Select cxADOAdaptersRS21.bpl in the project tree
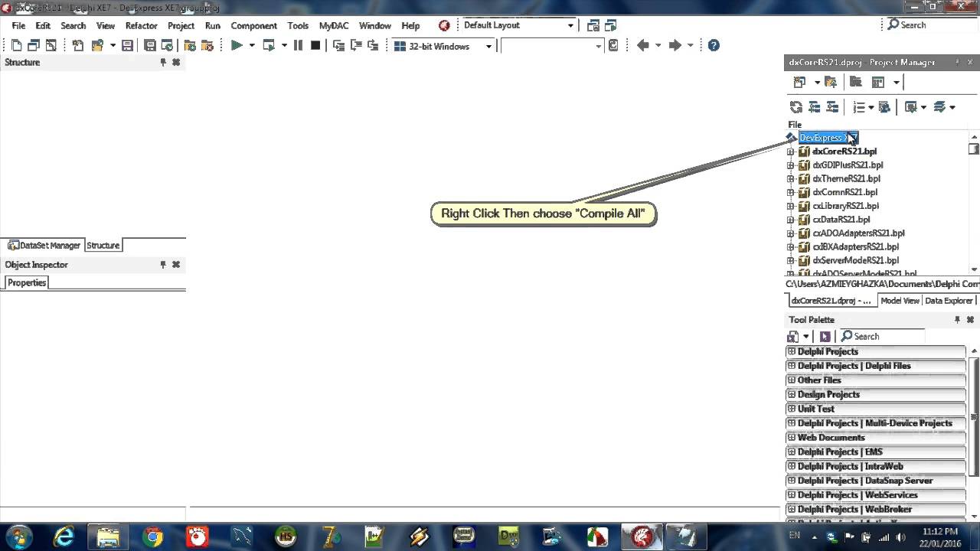The height and width of the screenshot is (551, 980). click(858, 233)
